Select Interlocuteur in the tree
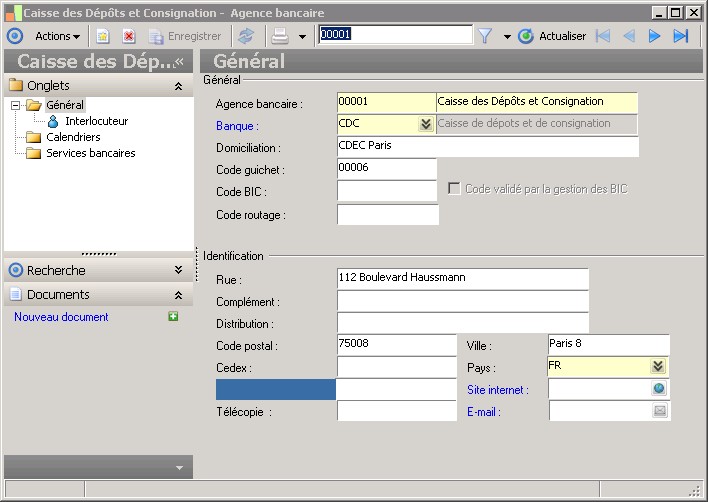The image size is (708, 502). pyautogui.click(x=96, y=121)
